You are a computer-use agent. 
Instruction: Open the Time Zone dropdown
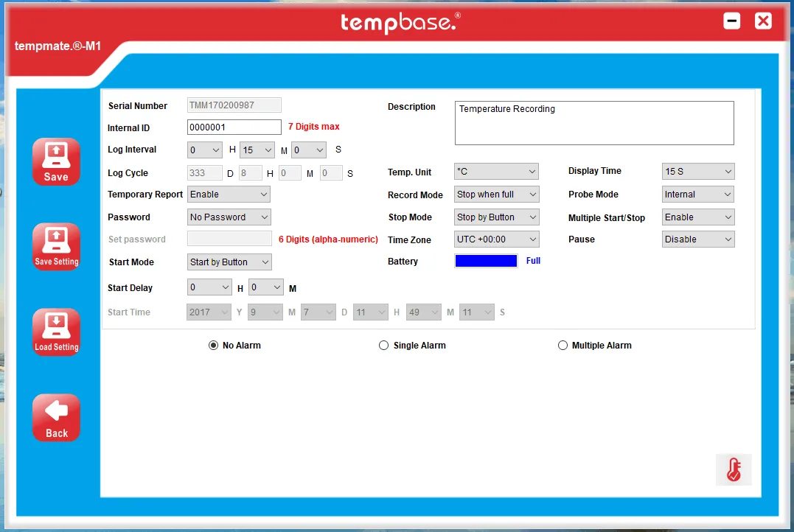pos(496,239)
